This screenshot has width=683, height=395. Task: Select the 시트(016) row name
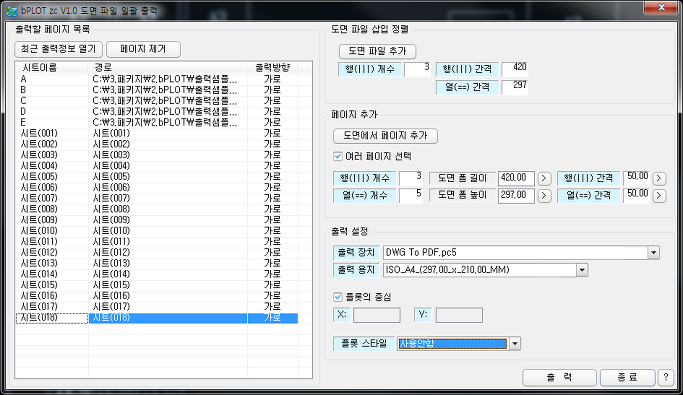(x=39, y=296)
